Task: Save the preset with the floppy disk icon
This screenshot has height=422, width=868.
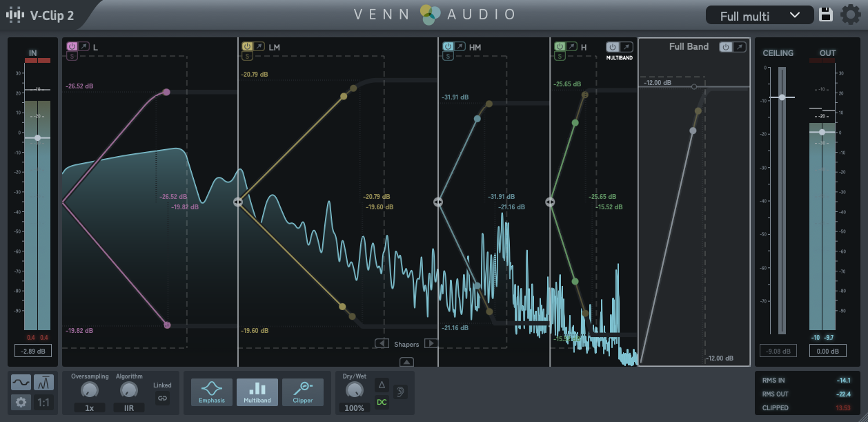Action: pos(826,15)
